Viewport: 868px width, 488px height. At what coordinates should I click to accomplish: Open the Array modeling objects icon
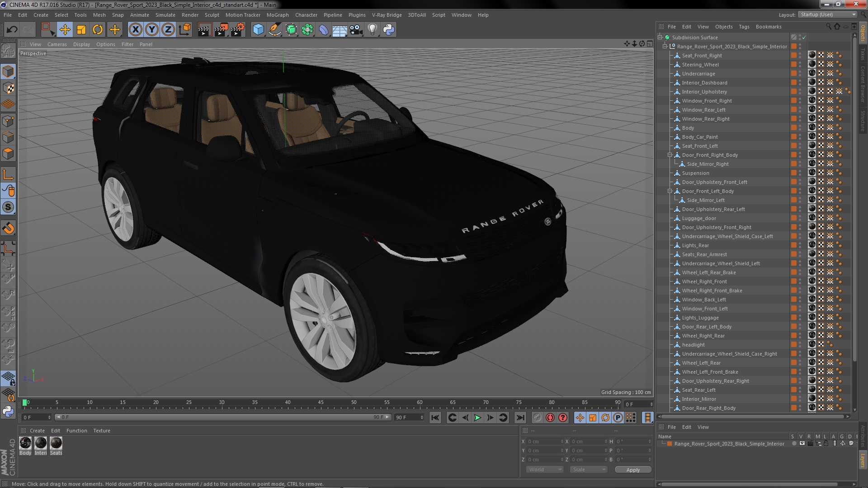click(307, 30)
